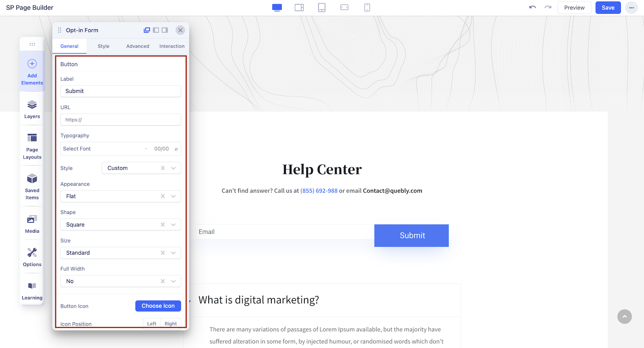Click the Choose Icon button
Screen dimensions: 644x348
pos(158,306)
